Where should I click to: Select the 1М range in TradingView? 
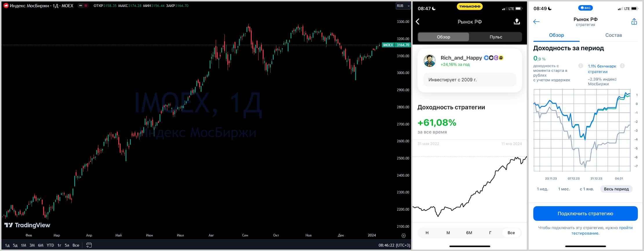(23, 245)
